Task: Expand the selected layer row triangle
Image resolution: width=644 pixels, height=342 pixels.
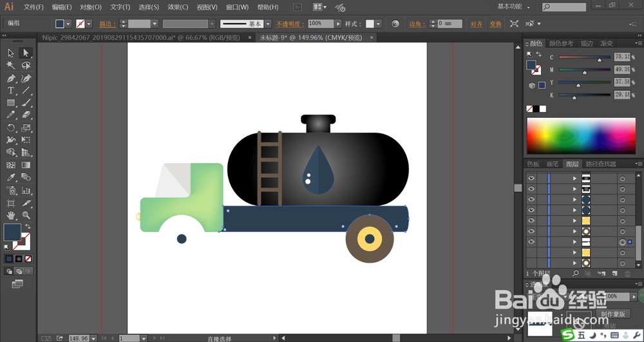Action: click(x=574, y=242)
